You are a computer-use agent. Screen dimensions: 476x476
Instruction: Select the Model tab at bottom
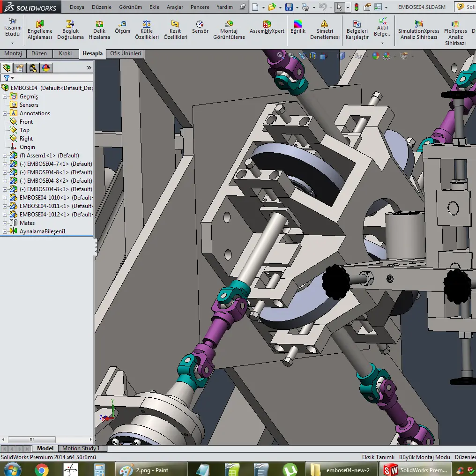[x=45, y=448]
